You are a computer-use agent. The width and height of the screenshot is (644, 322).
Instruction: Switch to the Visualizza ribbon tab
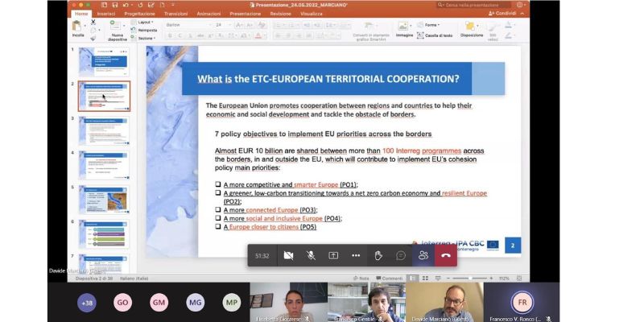coord(312,14)
